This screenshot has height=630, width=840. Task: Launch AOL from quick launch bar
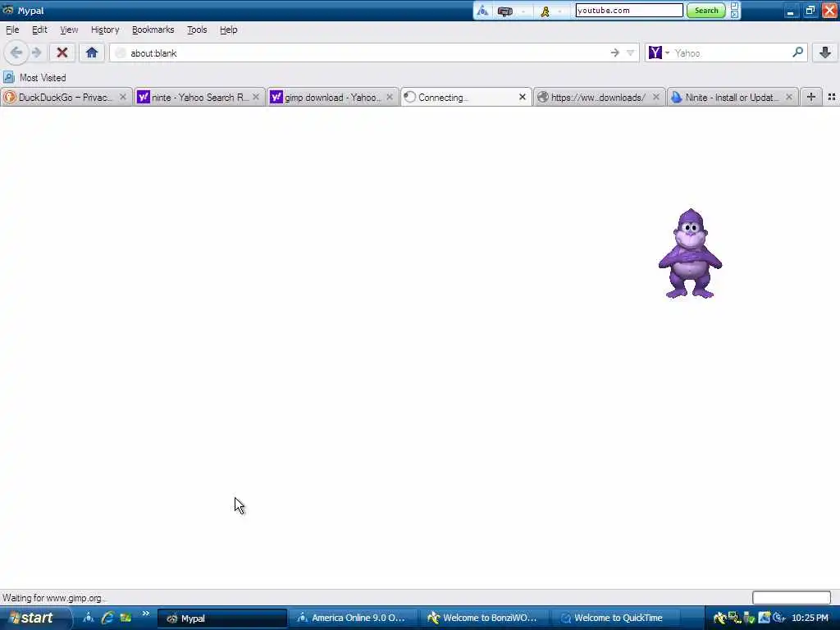coord(89,618)
